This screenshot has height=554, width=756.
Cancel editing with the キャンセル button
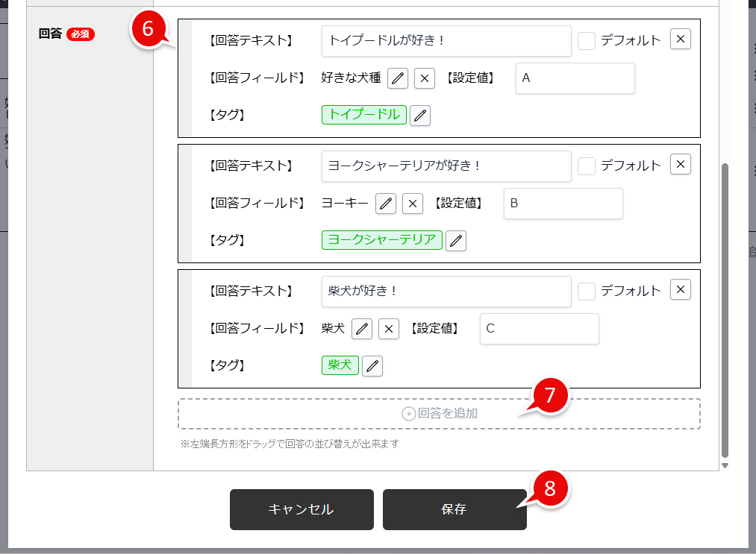pyautogui.click(x=301, y=509)
